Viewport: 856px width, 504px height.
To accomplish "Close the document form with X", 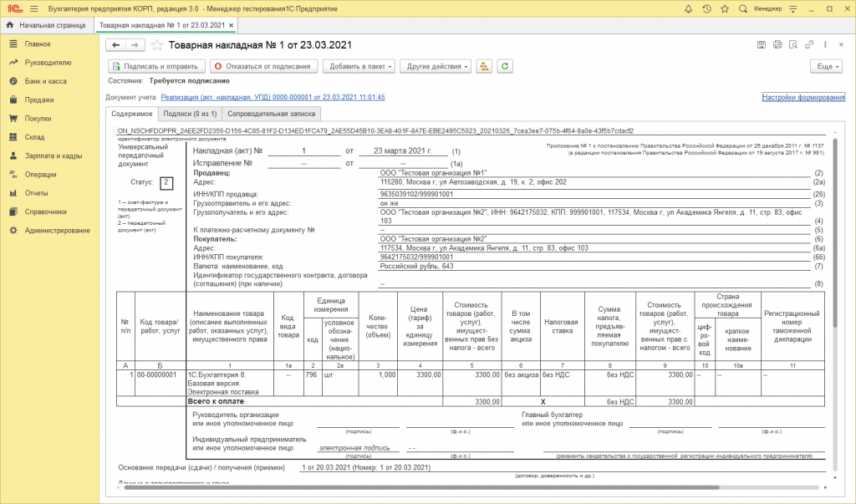I will tap(841, 45).
